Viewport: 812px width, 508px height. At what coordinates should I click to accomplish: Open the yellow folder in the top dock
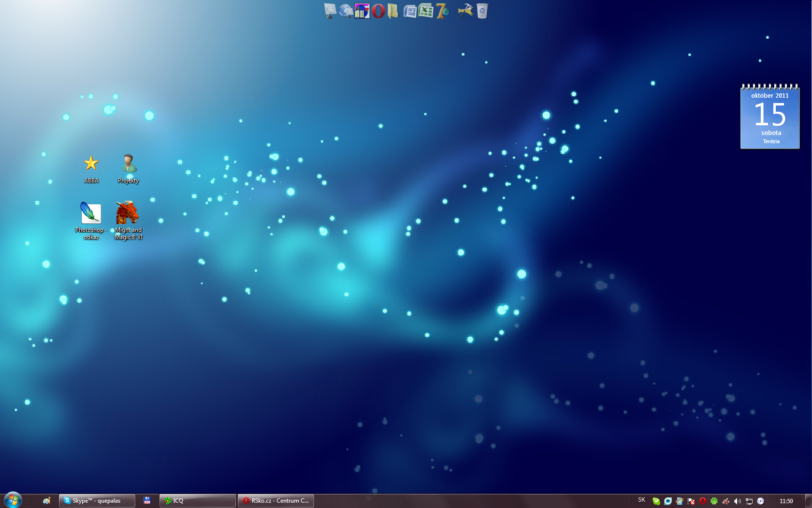point(392,11)
